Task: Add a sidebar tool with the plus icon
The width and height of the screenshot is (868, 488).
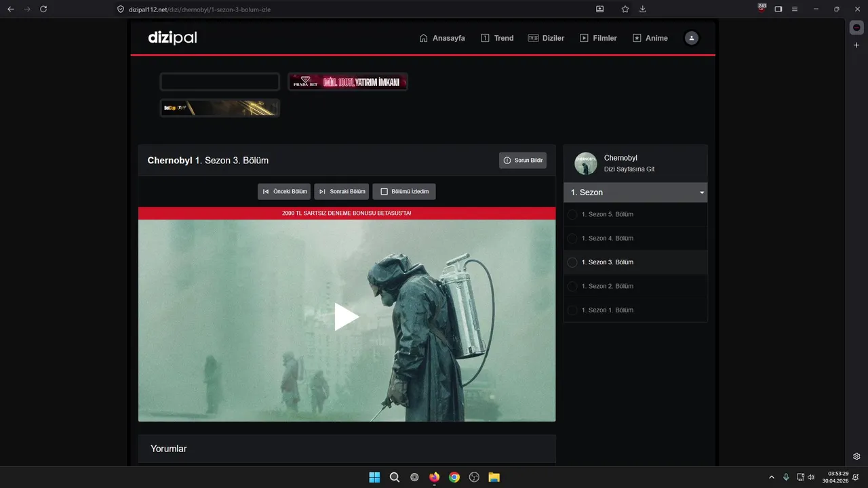Action: pos(856,45)
